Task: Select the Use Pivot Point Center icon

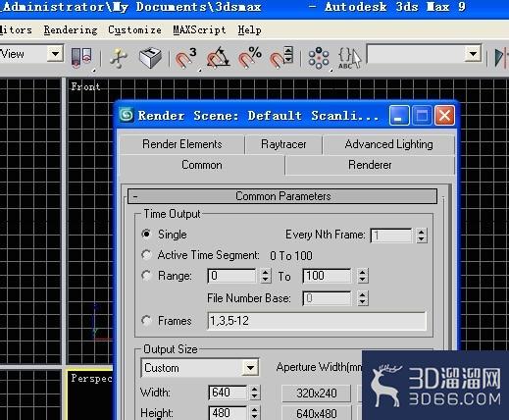Action: (81, 58)
